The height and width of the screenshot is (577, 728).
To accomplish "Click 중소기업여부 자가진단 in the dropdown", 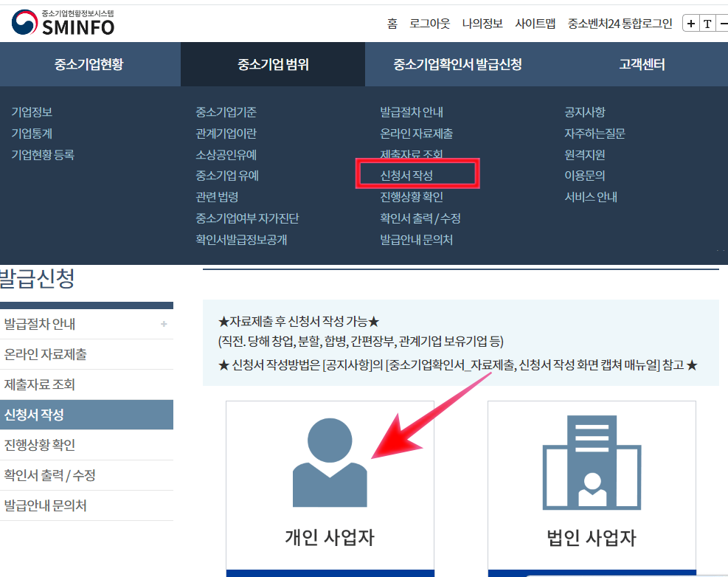I will tap(249, 218).
